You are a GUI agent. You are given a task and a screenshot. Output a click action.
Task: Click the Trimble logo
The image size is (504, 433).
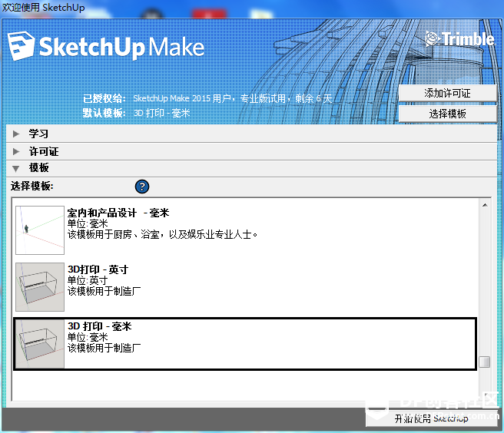459,39
